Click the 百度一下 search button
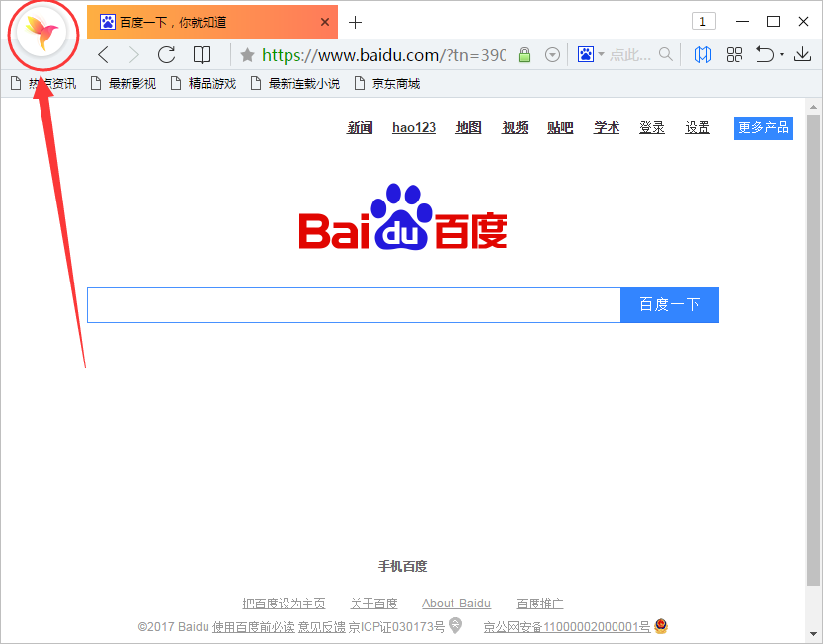The height and width of the screenshot is (644, 823). click(x=669, y=304)
